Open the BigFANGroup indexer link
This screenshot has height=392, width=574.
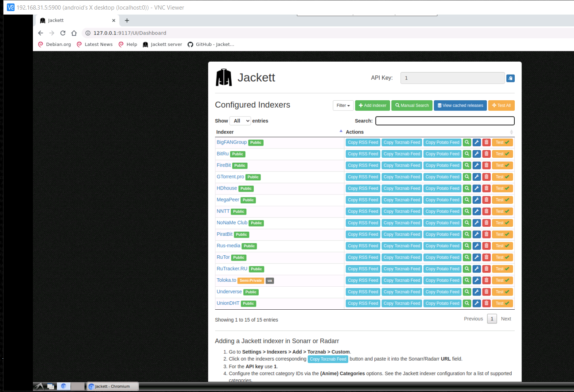point(232,142)
